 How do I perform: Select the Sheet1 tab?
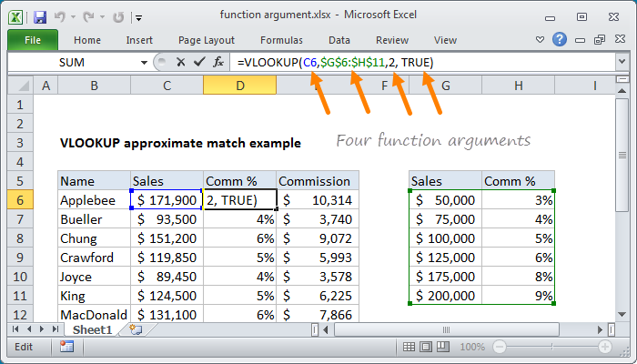click(92, 329)
